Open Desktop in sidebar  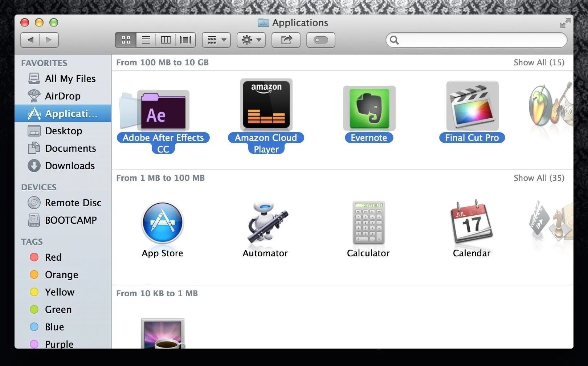[63, 131]
